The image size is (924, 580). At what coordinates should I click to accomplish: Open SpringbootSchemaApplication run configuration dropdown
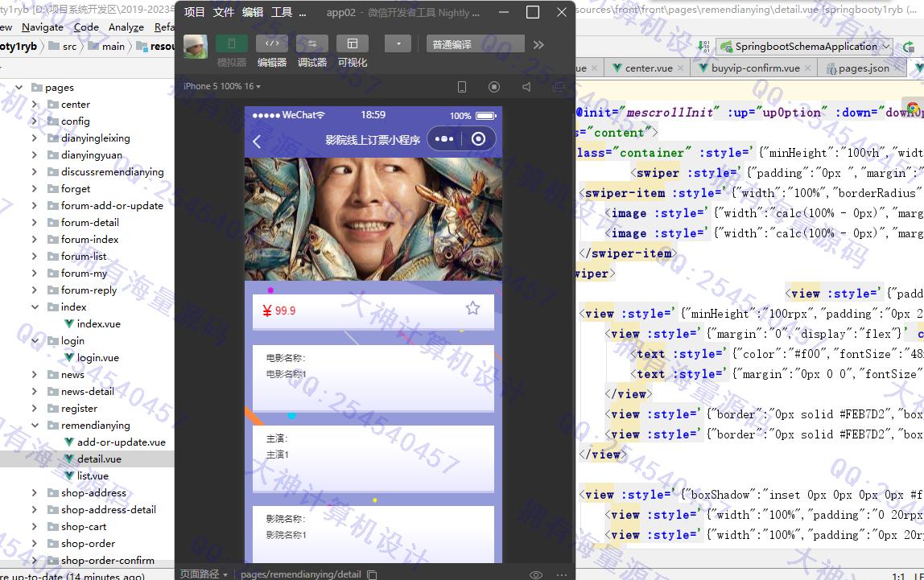click(x=806, y=47)
